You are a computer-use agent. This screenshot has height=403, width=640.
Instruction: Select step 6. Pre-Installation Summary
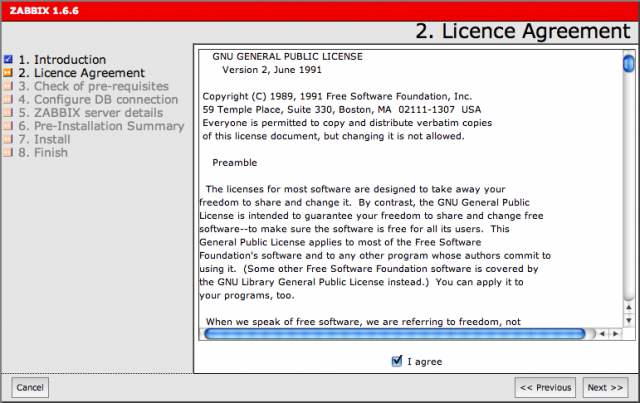pos(101,126)
